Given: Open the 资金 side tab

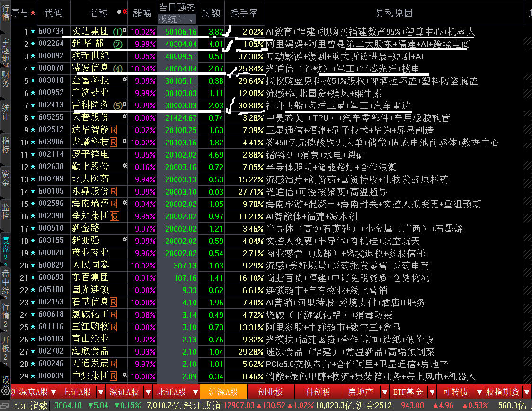Looking at the screenshot, I should (5, 178).
